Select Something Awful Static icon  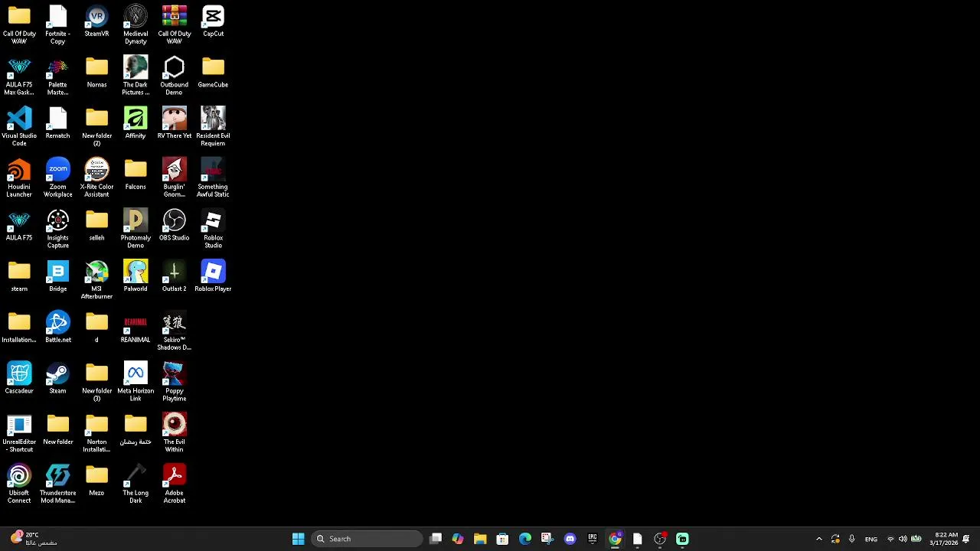pyautogui.click(x=213, y=178)
